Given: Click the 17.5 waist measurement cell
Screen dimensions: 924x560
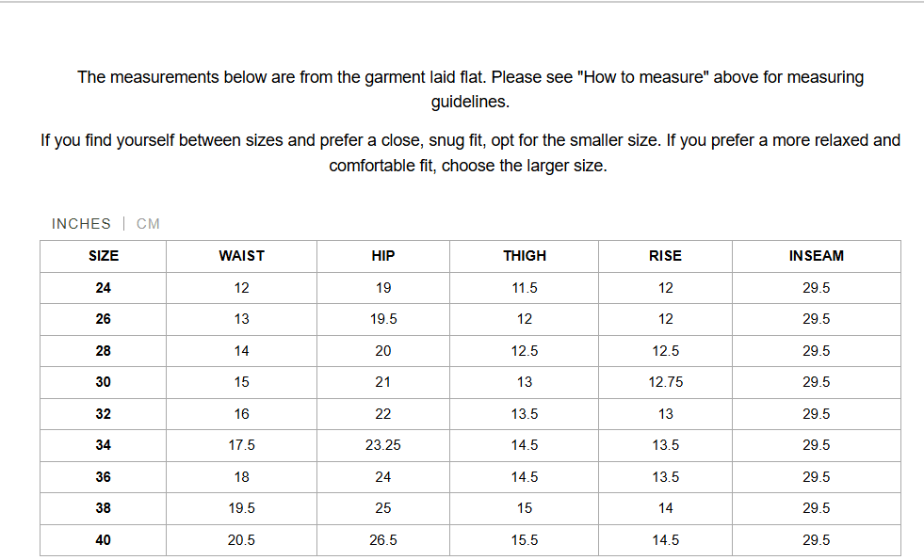Looking at the screenshot, I should (x=241, y=445).
